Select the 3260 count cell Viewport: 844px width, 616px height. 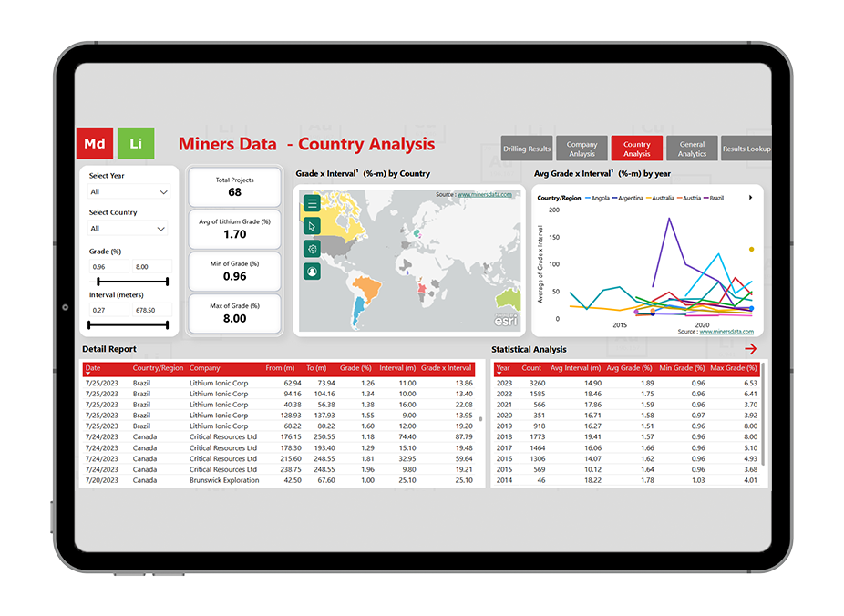click(537, 383)
